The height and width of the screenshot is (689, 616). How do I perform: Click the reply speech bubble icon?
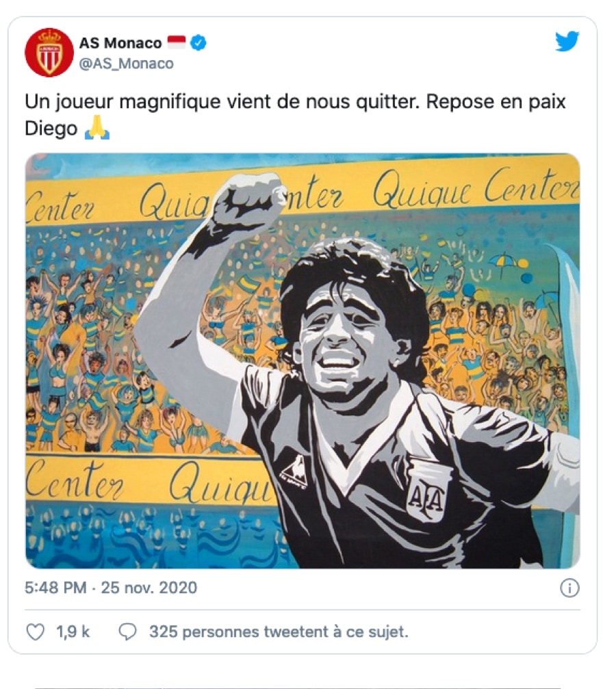click(127, 632)
